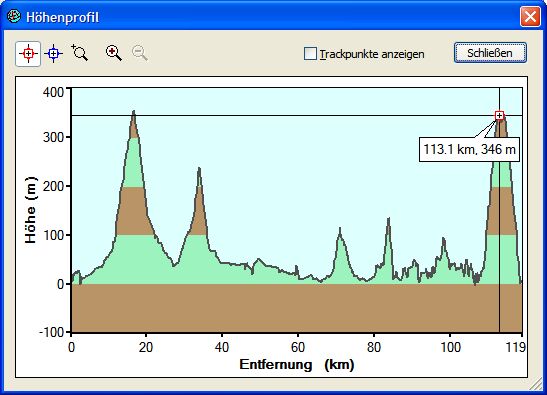Click the 100 label on distance axis
The image size is (547, 395).
tap(450, 348)
